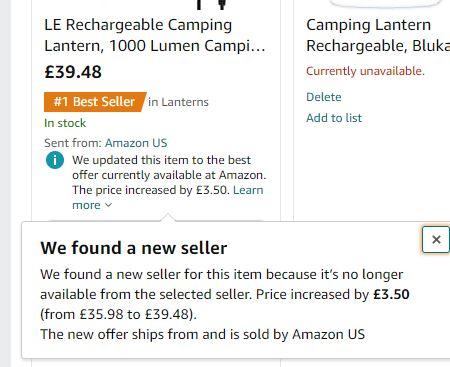Expand the chevron next to 'more'
The height and width of the screenshot is (367, 450).
coord(108,205)
